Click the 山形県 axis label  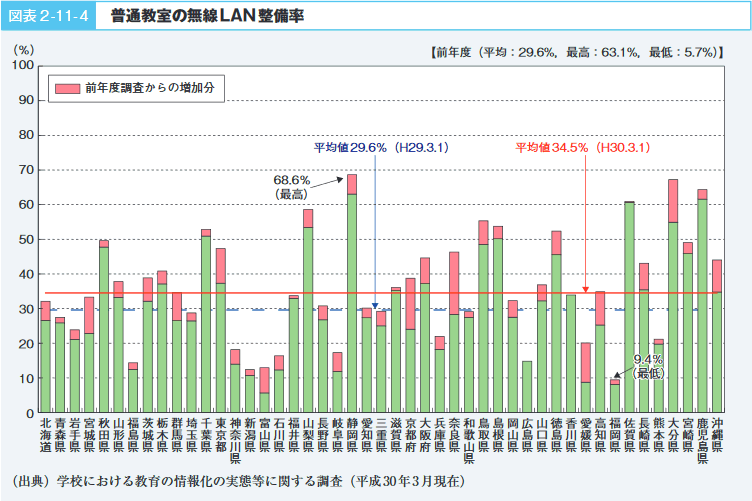coord(118,435)
